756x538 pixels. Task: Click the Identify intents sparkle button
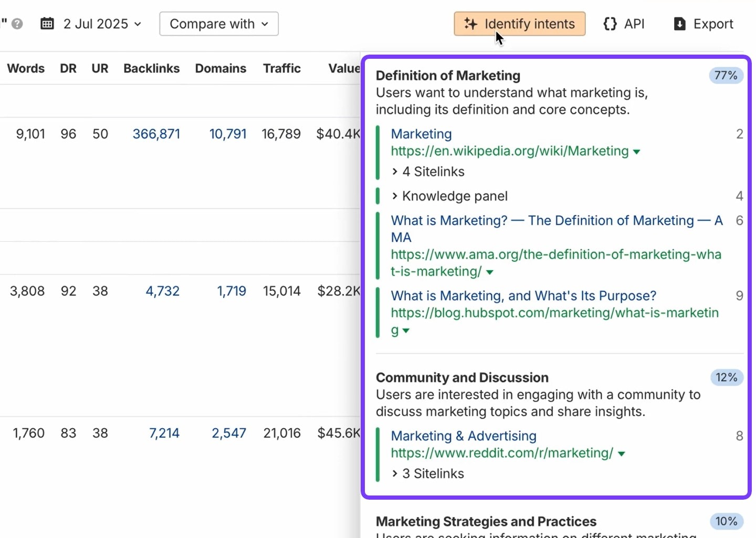519,24
